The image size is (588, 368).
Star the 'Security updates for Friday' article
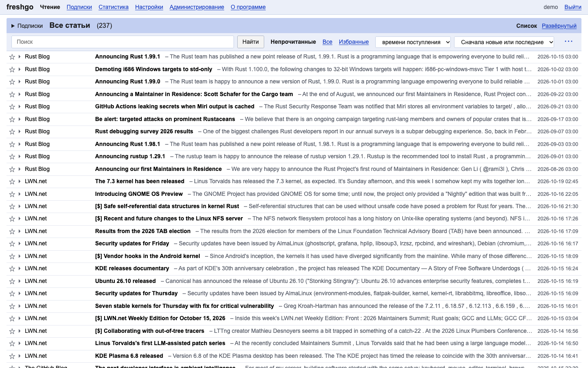tap(12, 244)
